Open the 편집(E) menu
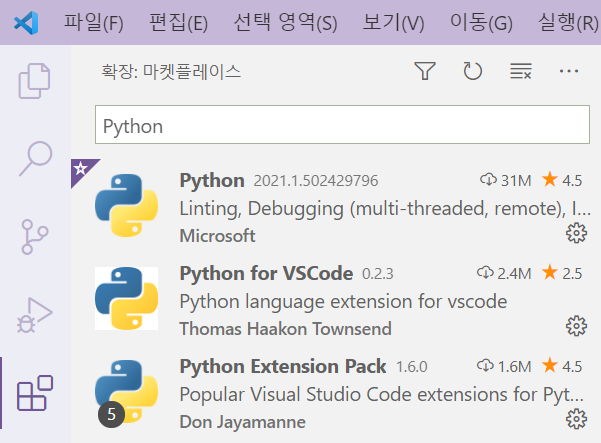This screenshot has height=443, width=601. point(179,23)
